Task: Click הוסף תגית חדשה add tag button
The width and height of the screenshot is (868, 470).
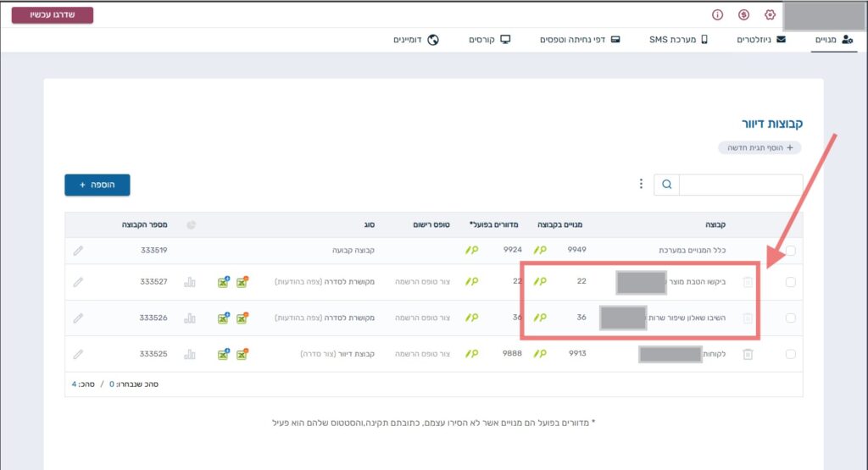Action: 759,147
